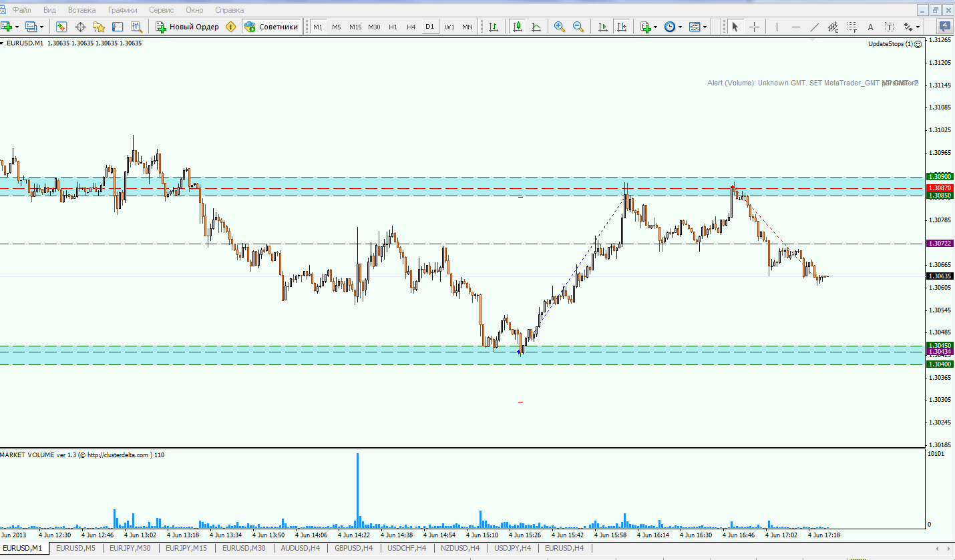Click the Periods clock icon
955x560 pixels.
pyautogui.click(x=670, y=27)
